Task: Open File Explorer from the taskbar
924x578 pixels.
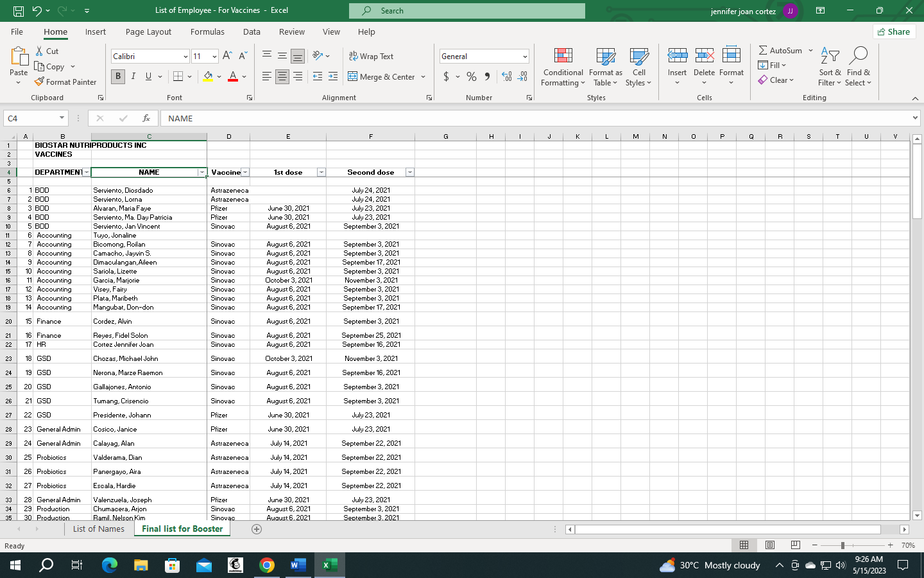Action: pos(141,565)
